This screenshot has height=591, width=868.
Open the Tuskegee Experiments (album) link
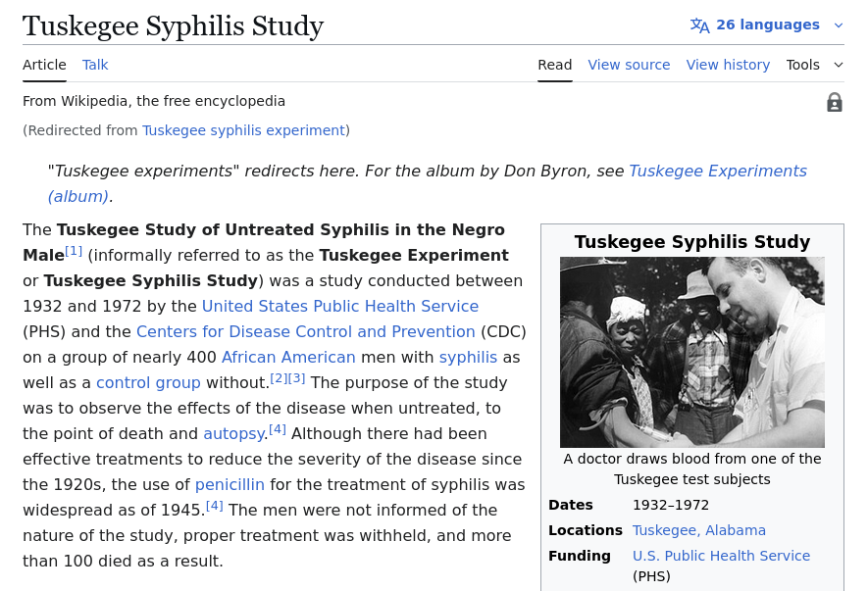click(717, 171)
